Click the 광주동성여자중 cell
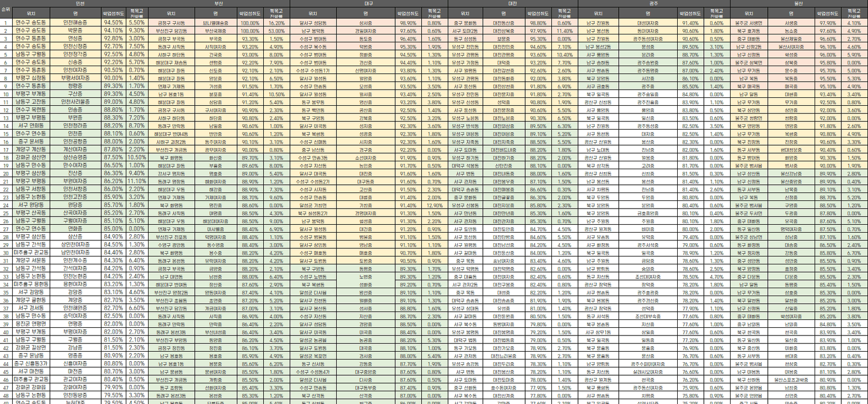The width and height of the screenshot is (868, 404). pos(648,39)
